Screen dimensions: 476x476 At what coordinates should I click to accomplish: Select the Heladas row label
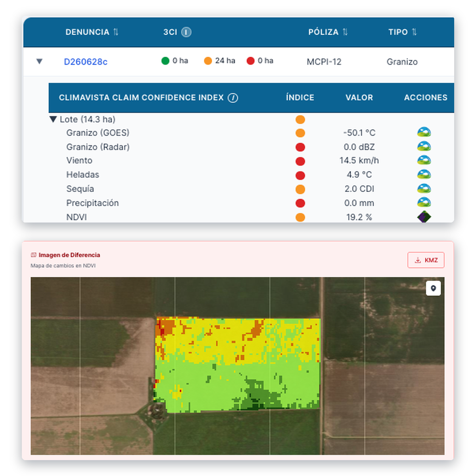click(x=83, y=175)
